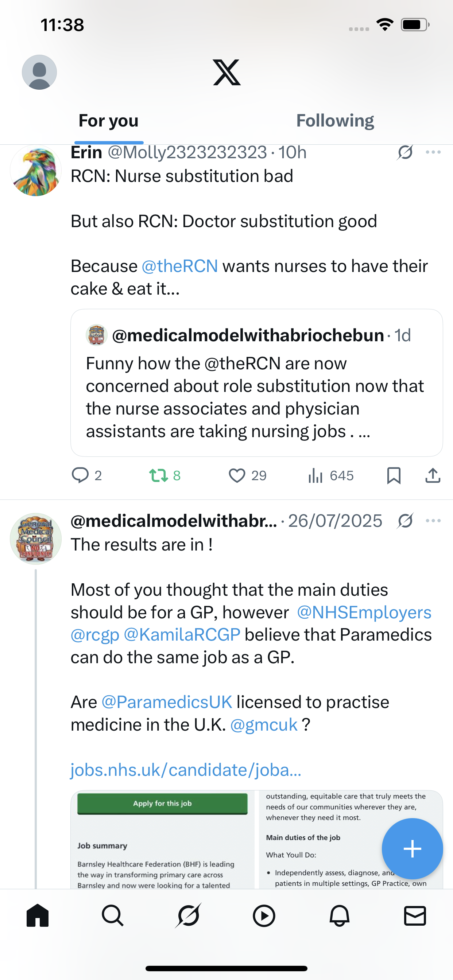Viewport: 453px width, 980px height.
Task: Open more options on Erin's post
Action: pos(433,152)
